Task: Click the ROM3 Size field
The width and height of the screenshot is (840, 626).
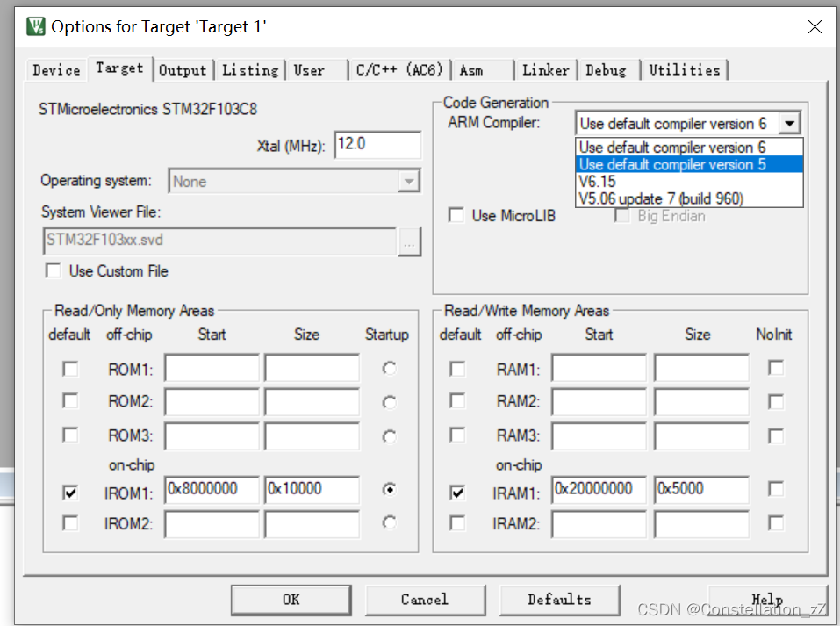Action: point(312,436)
